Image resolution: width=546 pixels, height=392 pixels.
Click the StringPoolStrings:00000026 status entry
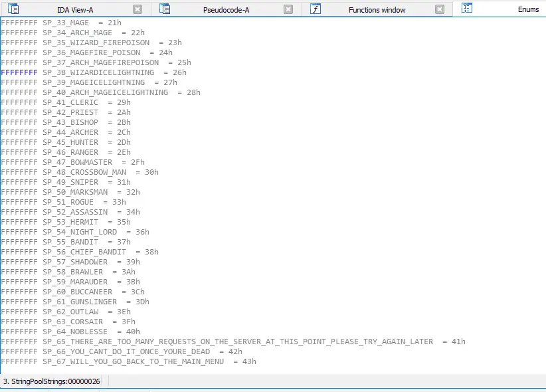52,381
